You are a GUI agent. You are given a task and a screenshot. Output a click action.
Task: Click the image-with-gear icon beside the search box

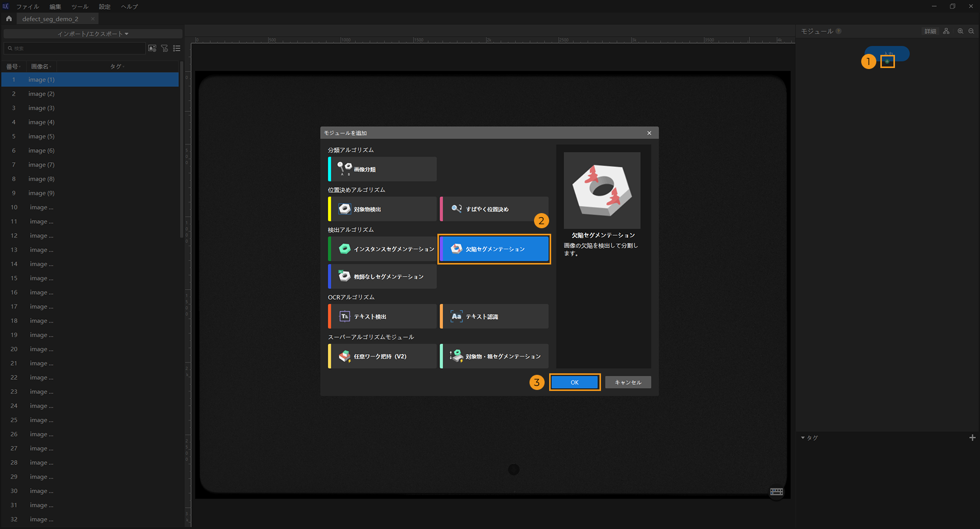(152, 48)
